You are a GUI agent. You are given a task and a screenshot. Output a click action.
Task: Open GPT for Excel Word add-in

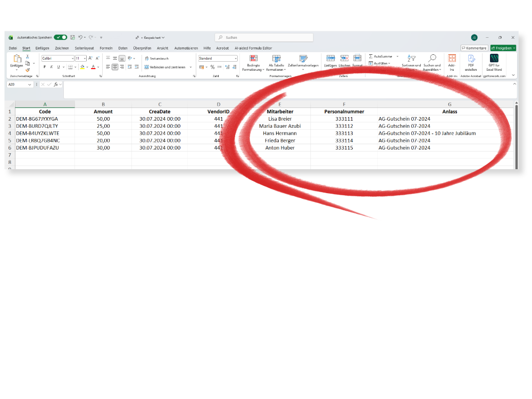[494, 59]
